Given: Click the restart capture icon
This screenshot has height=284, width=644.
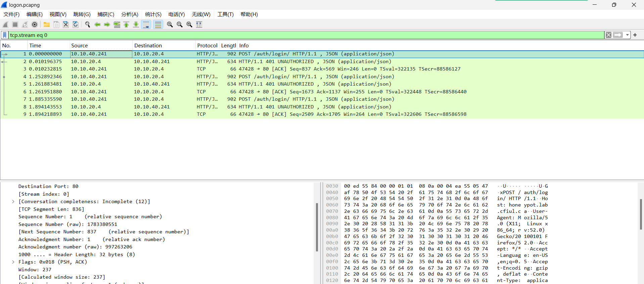Looking at the screenshot, I should pyautogui.click(x=25, y=25).
